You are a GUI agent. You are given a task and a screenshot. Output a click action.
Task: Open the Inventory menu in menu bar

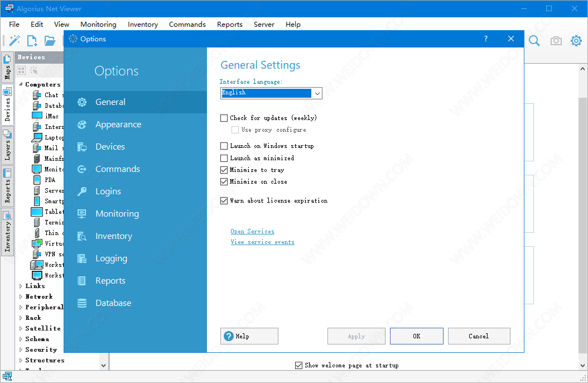142,25
